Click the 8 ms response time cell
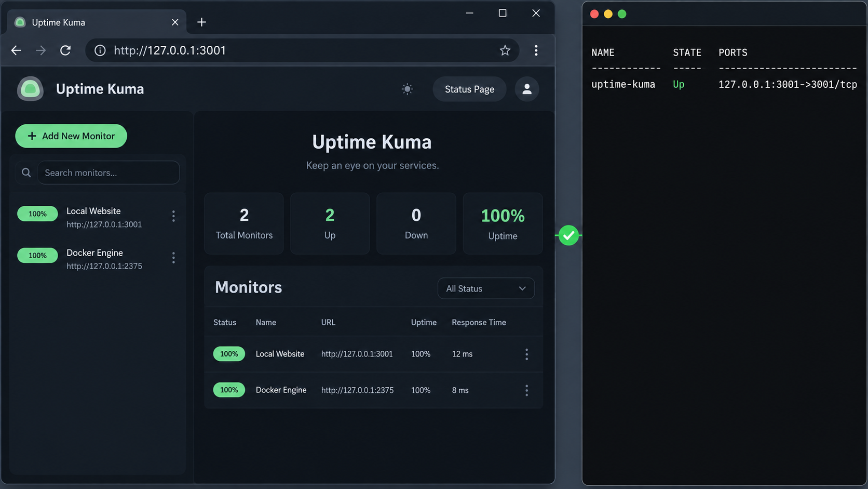This screenshot has height=489, width=868. click(460, 390)
